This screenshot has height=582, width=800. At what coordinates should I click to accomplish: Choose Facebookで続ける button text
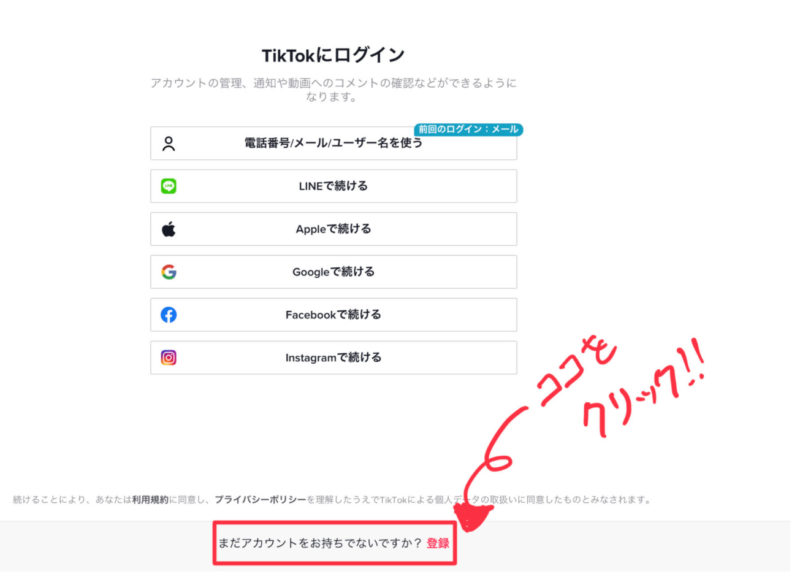333,315
